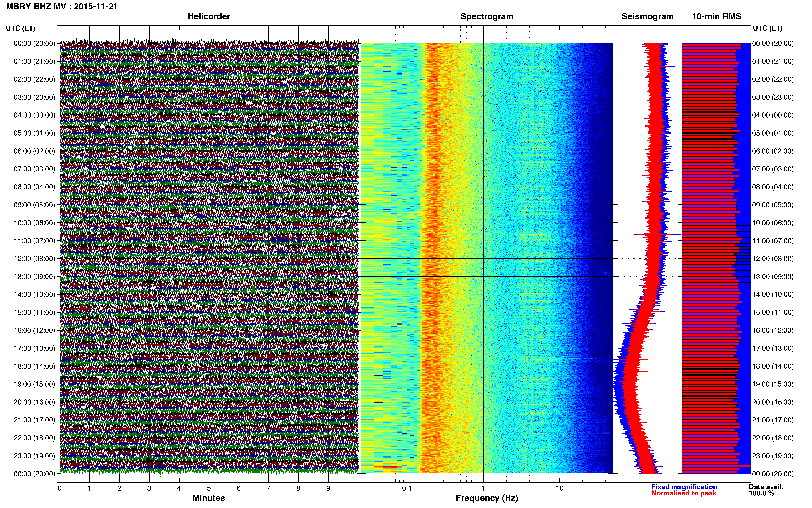Viewport: 812px width, 508px height.
Task: Click RMS-side time label '05:00 (01:00)'
Action: [773, 133]
